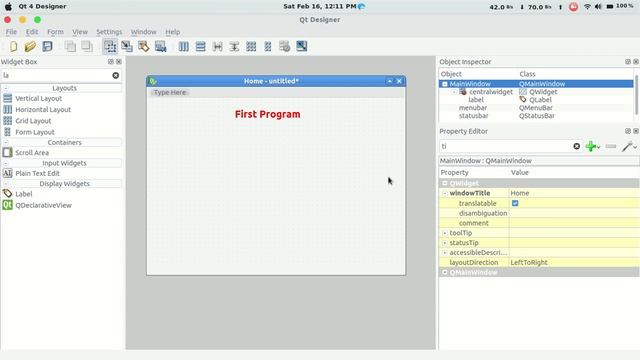The image size is (640, 360).
Task: Open the Form menu
Action: [x=55, y=32]
